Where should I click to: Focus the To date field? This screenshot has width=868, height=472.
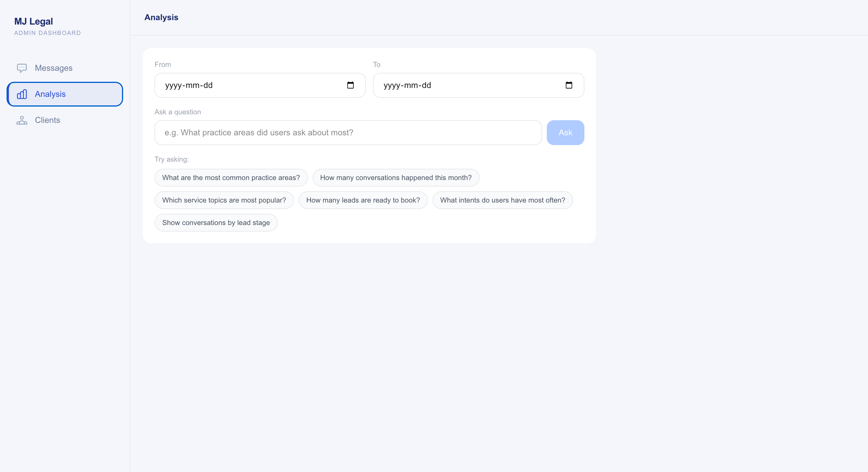478,85
